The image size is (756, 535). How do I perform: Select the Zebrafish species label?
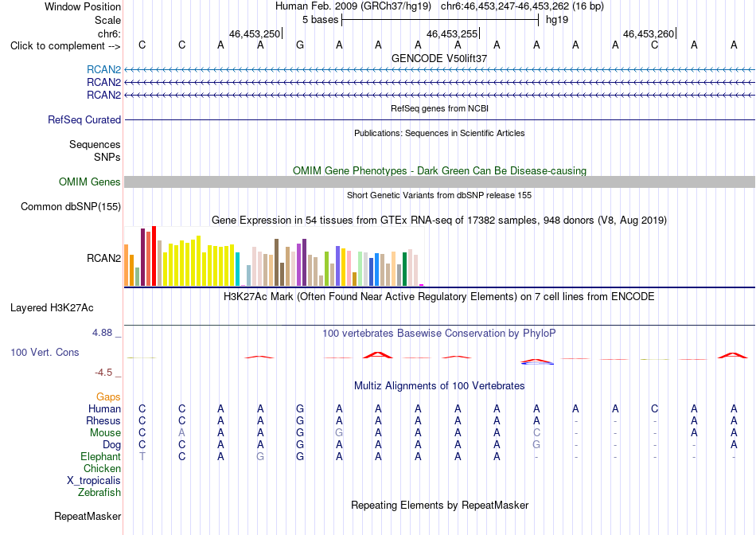click(99, 493)
